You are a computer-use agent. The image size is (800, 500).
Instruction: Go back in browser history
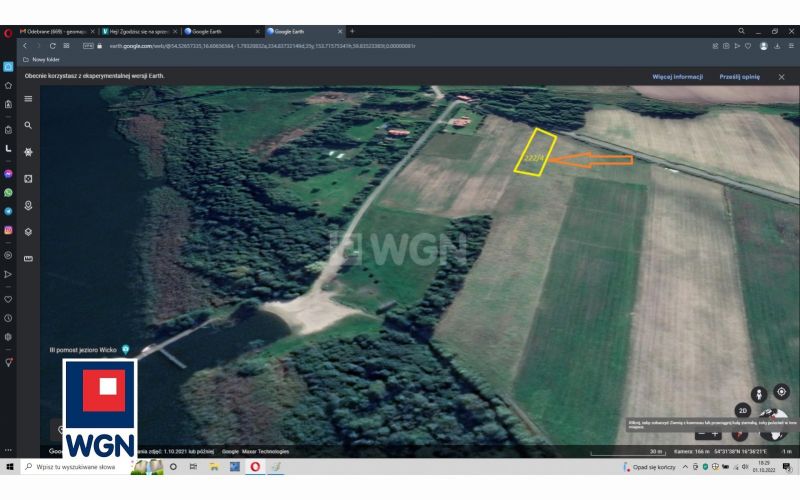point(25,46)
